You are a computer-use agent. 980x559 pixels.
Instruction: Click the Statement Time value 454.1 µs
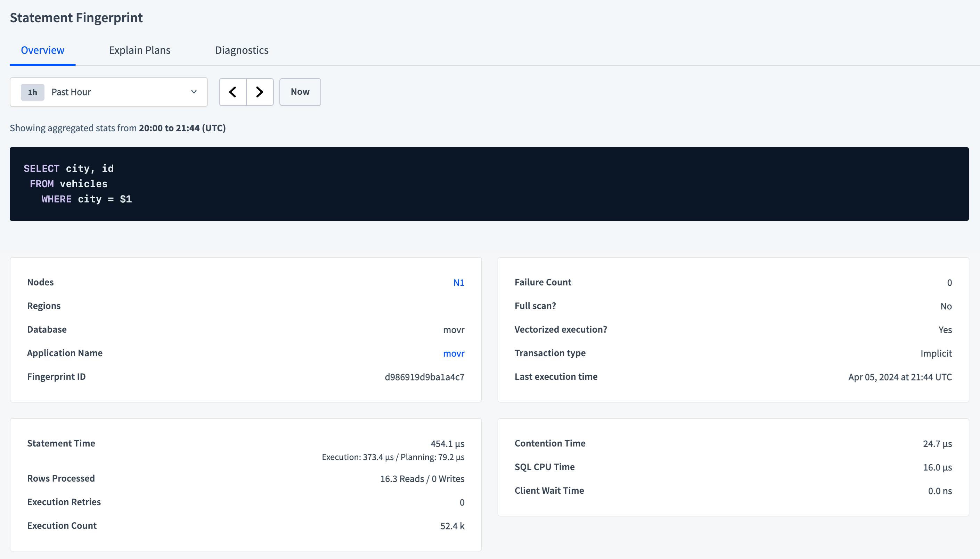click(x=447, y=444)
